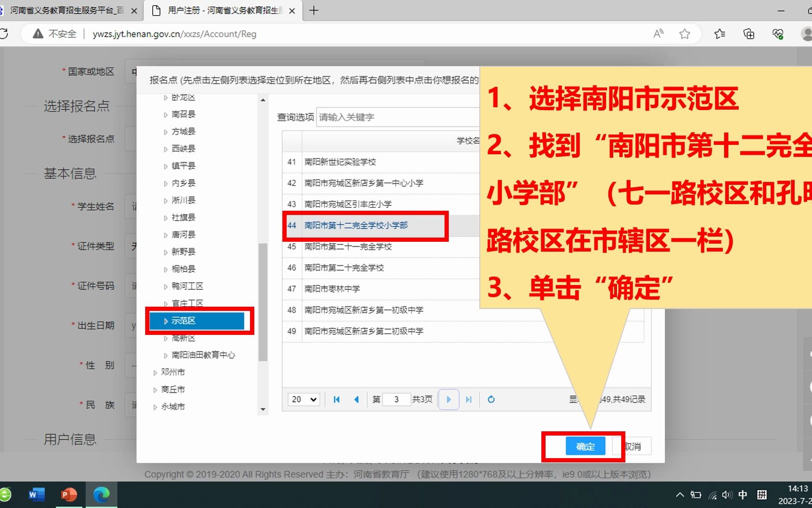Toggle the 中 input language indicator
Image resolution: width=812 pixels, height=508 pixels.
743,495
